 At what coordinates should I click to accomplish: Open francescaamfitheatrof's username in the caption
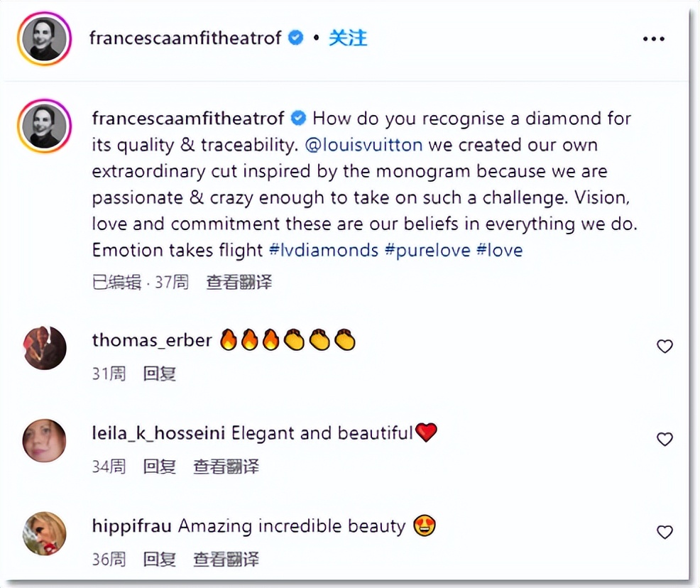point(188,118)
